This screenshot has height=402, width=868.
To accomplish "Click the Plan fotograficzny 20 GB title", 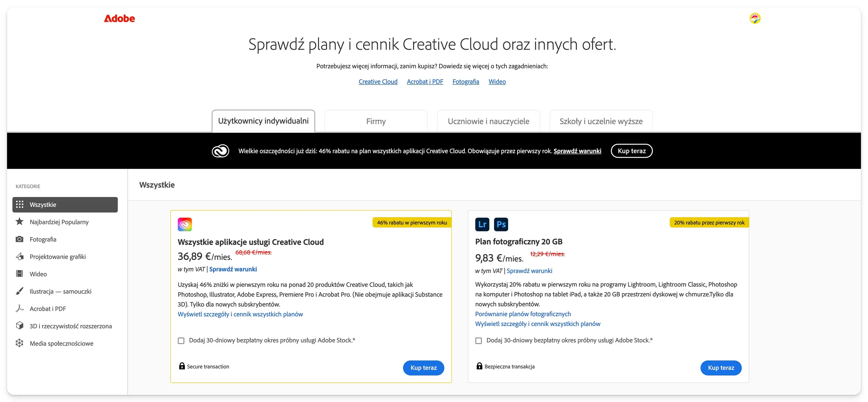I will [x=519, y=241].
